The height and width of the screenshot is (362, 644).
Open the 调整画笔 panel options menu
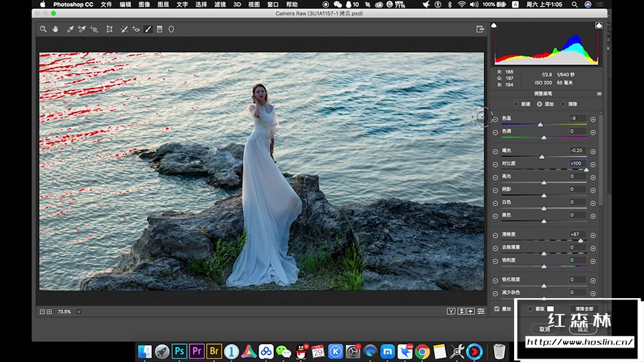click(x=599, y=93)
